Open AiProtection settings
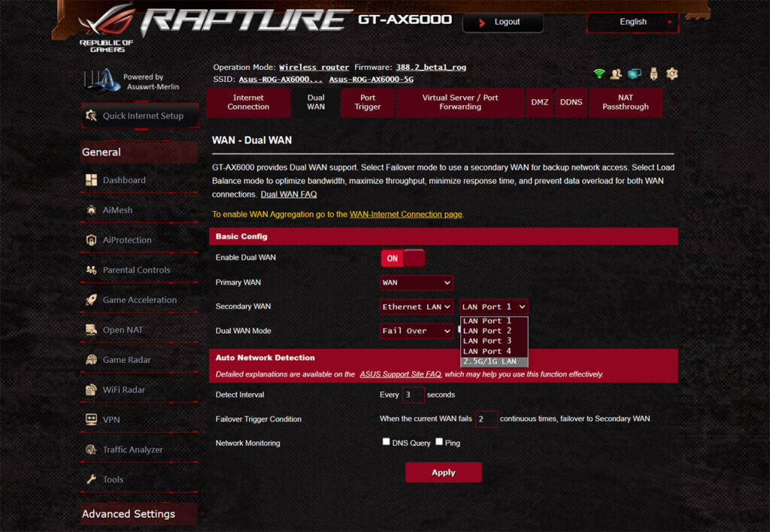Image resolution: width=770 pixels, height=532 pixels. pyautogui.click(x=93, y=240)
